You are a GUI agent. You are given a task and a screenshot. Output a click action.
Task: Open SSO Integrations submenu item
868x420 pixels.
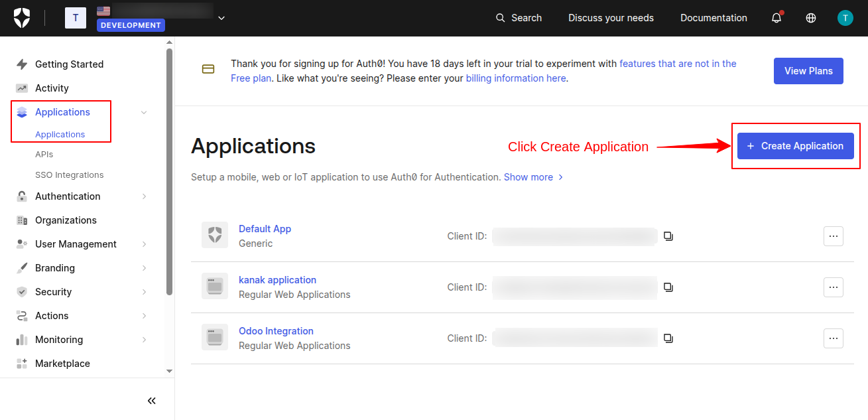pyautogui.click(x=69, y=175)
